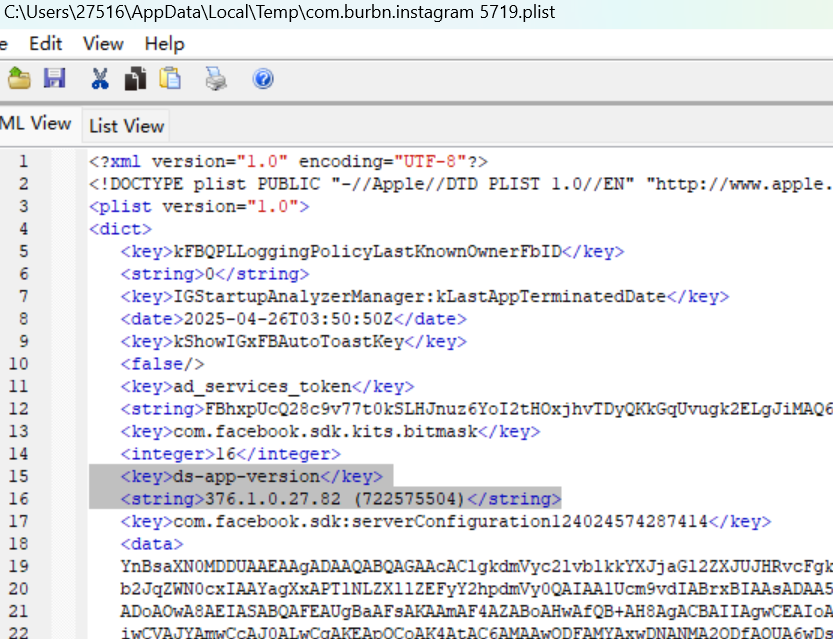This screenshot has width=833, height=639.
Task: Switch to the List View tab
Action: pos(126,126)
